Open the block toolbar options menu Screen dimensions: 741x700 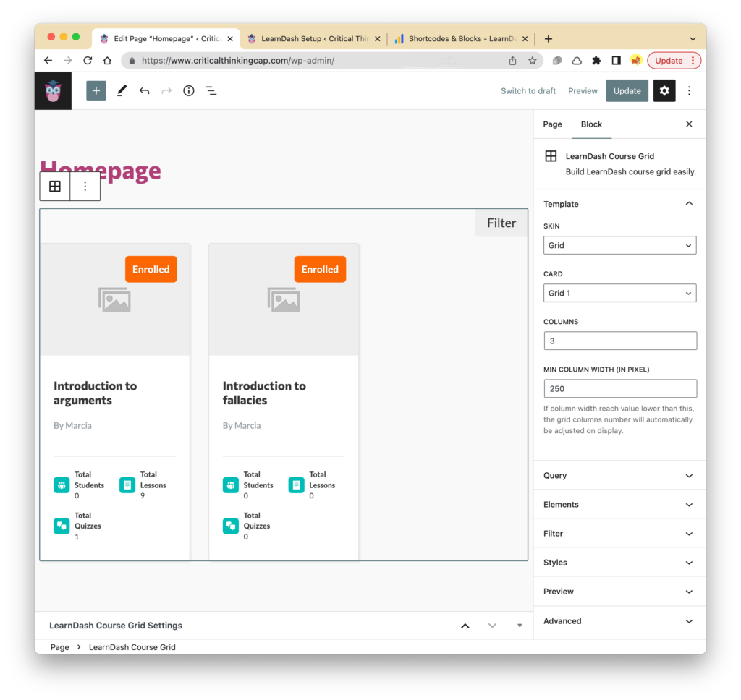point(85,186)
